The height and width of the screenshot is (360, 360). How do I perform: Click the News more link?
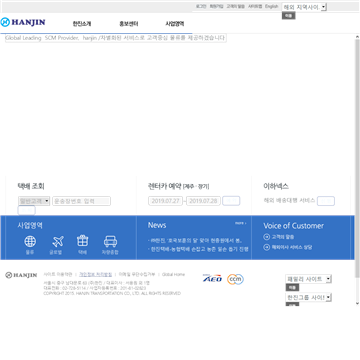tap(241, 223)
